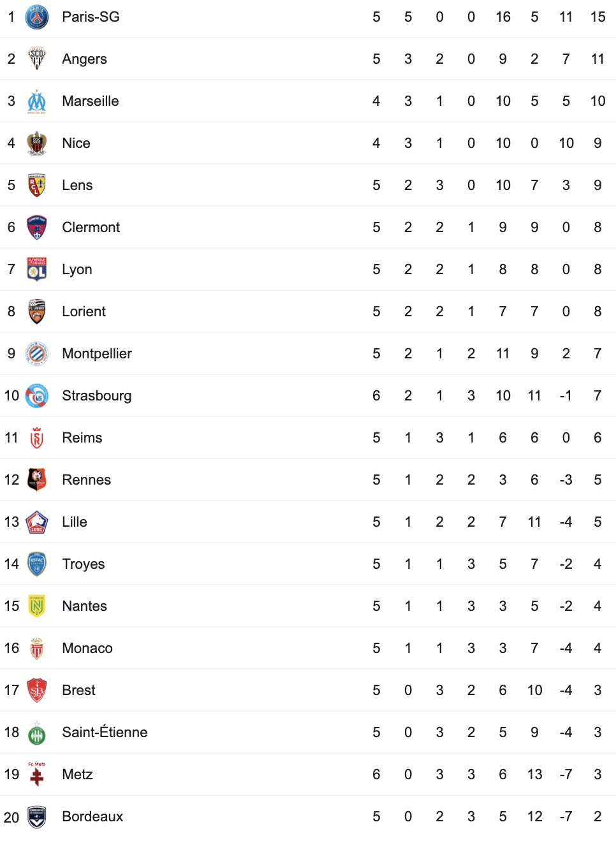This screenshot has height=843, width=616.
Task: Click the Lens club crest
Action: click(x=37, y=186)
